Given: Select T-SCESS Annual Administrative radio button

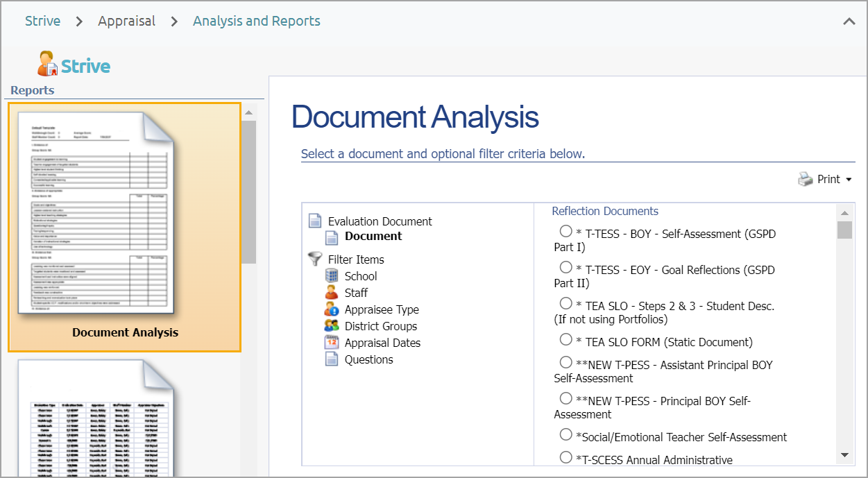Looking at the screenshot, I should pyautogui.click(x=565, y=458).
